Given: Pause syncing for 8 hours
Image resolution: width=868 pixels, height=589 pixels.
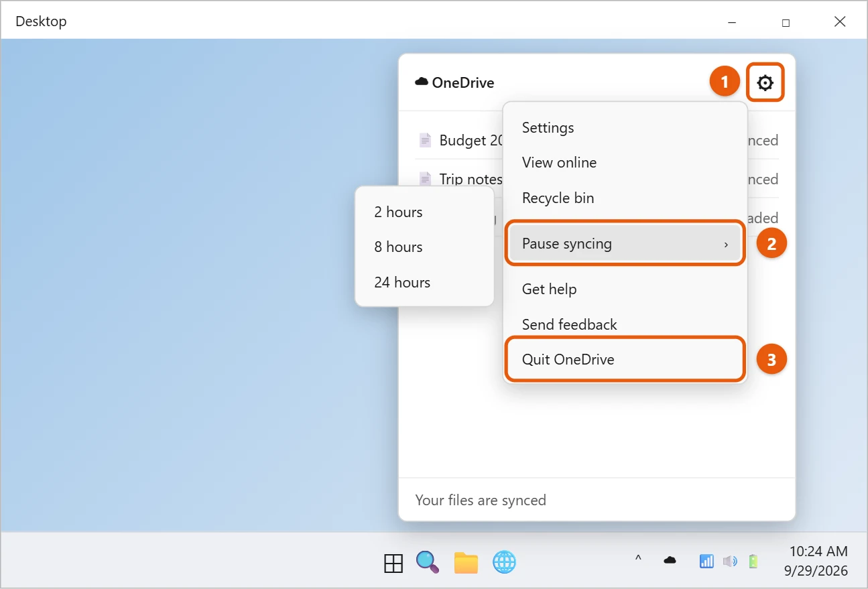Looking at the screenshot, I should pyautogui.click(x=424, y=247).
